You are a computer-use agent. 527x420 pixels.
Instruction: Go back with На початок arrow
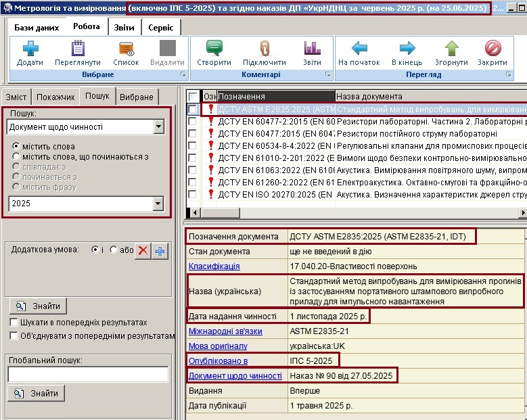[x=359, y=49]
